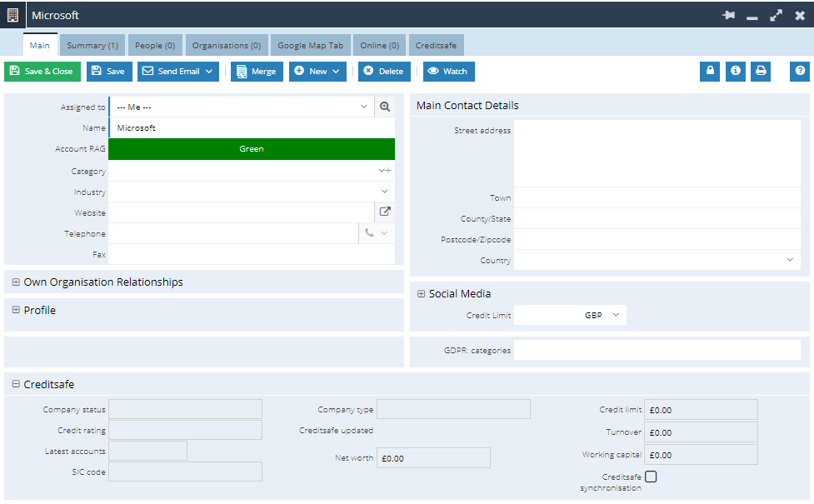Click the Postcode/Zipcode input field
Screen dimensions: 814x504
click(x=657, y=239)
